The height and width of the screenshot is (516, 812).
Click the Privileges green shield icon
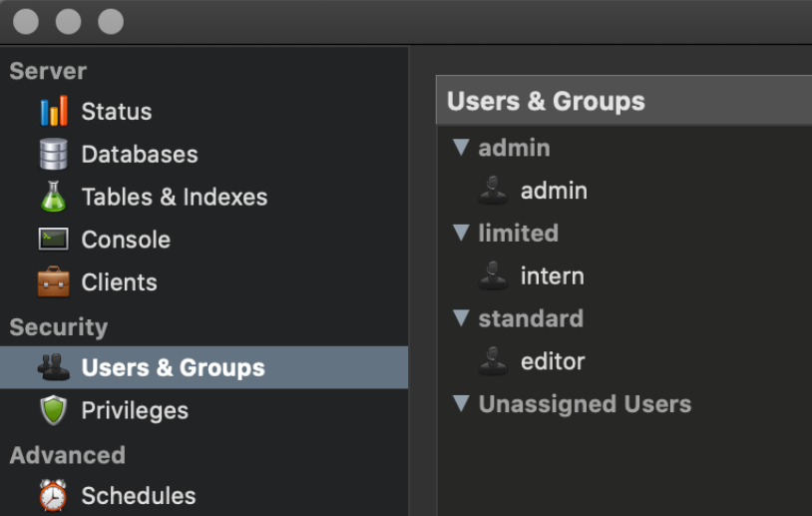tap(53, 410)
